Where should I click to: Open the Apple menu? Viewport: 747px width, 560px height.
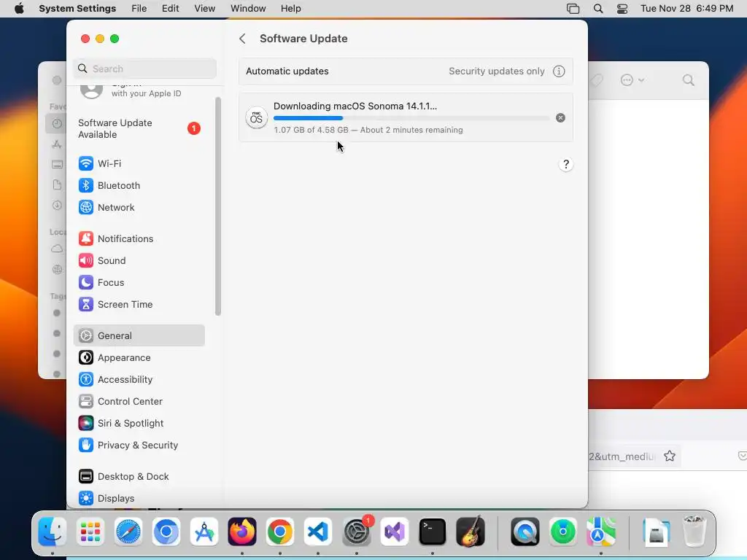pyautogui.click(x=19, y=9)
